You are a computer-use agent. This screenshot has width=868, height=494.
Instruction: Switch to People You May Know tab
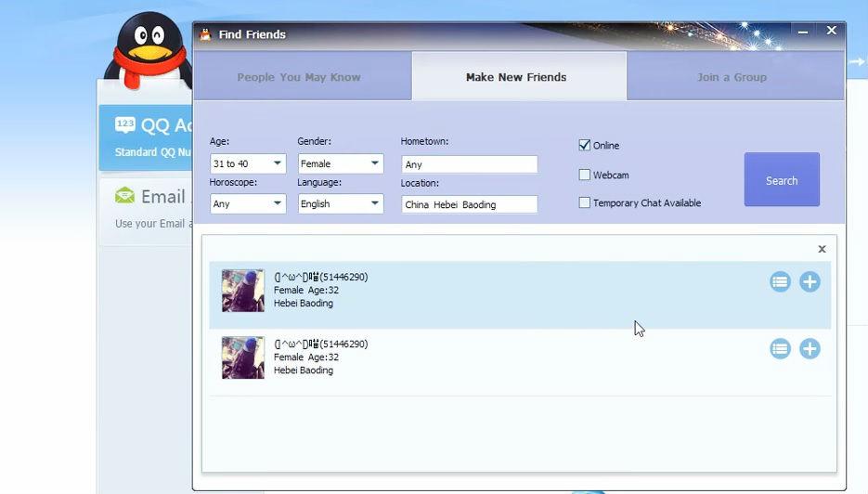(299, 77)
